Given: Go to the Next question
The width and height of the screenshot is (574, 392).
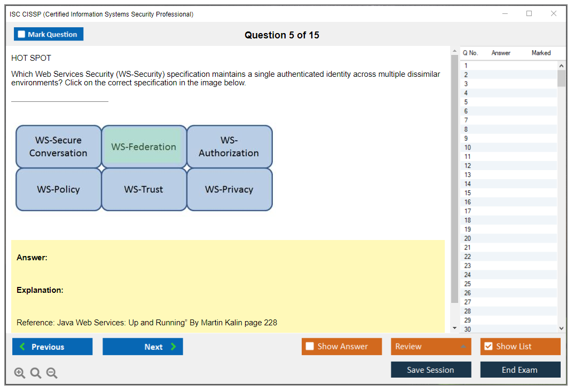Looking at the screenshot, I should pyautogui.click(x=143, y=347).
